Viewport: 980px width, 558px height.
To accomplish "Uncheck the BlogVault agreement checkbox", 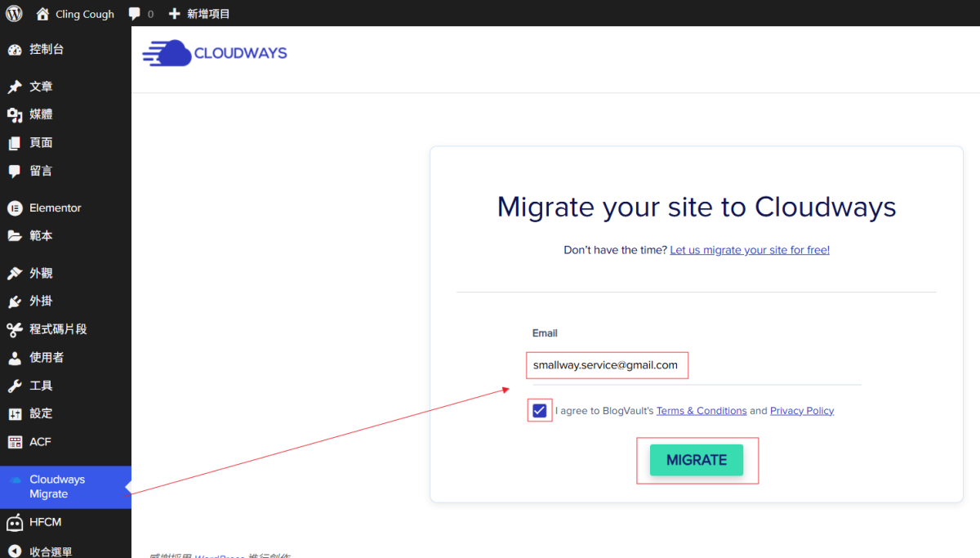I will point(539,410).
